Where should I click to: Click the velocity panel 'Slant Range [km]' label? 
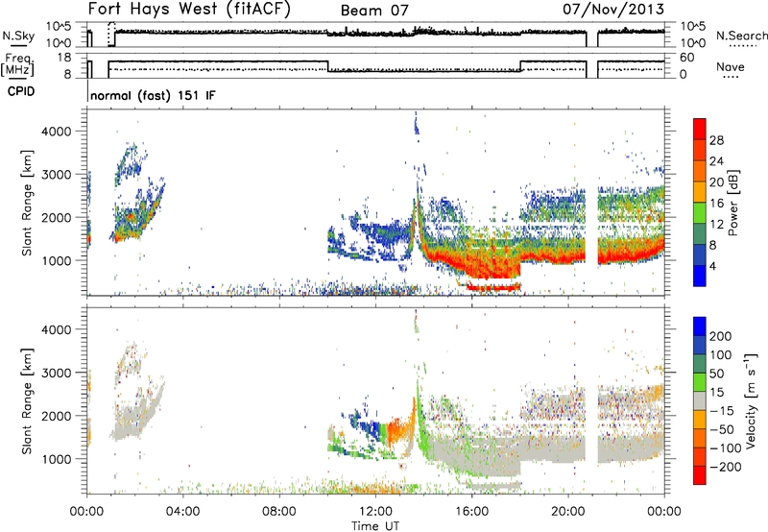(27, 401)
